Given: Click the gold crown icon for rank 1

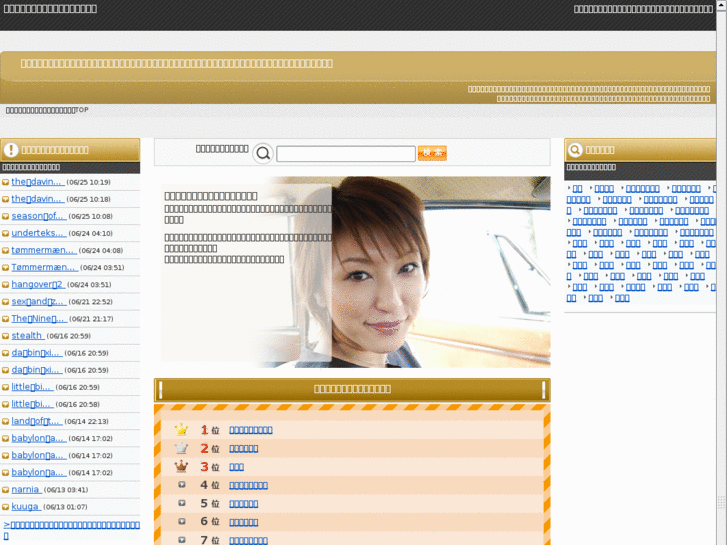Looking at the screenshot, I should click(181, 430).
